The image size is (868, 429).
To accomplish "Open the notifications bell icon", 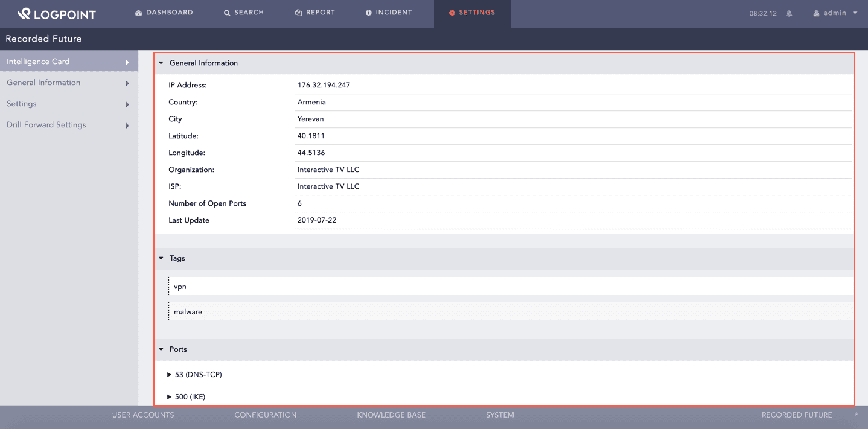I will tap(789, 12).
